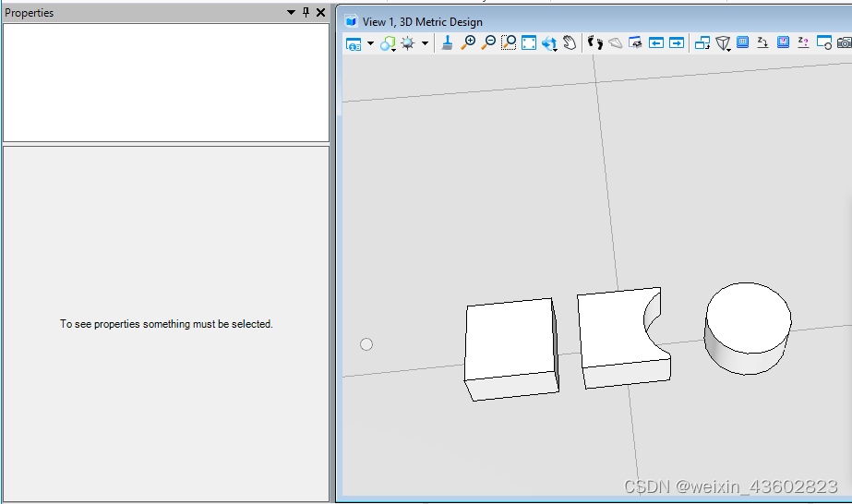Click the View 1 window cube icon
852x504 pixels.
point(351,21)
